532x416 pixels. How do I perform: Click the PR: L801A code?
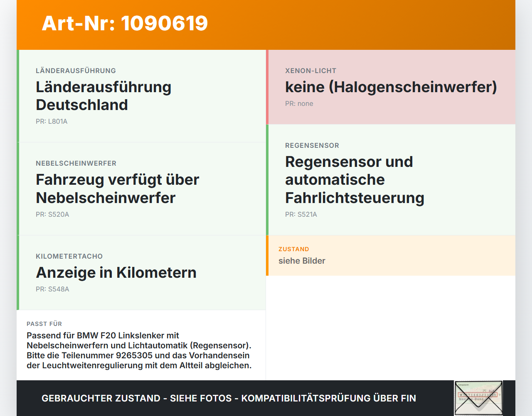pyautogui.click(x=52, y=121)
